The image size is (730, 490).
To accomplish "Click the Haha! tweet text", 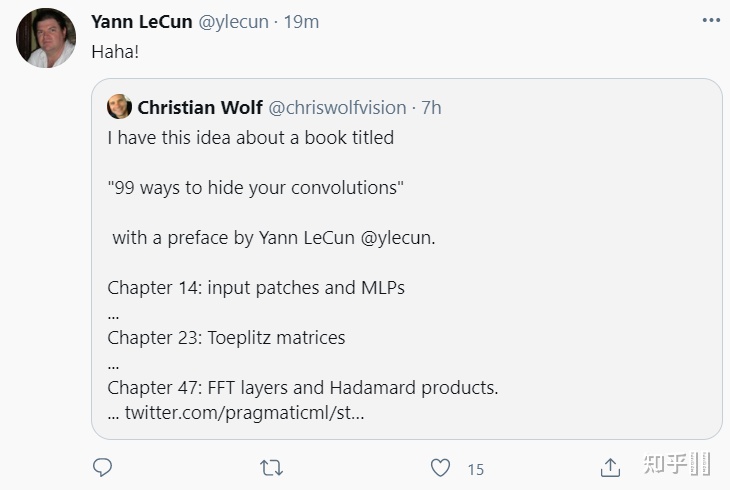I will [x=115, y=52].
